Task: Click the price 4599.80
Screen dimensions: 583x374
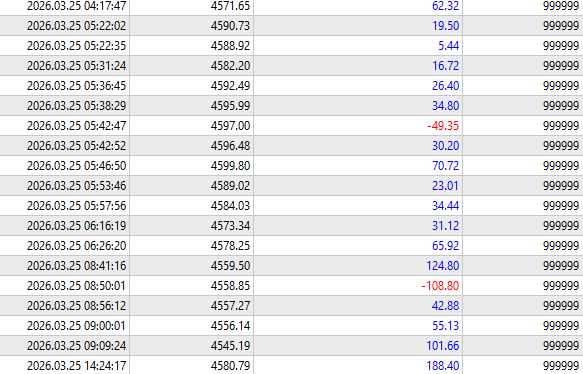Action: click(x=231, y=166)
